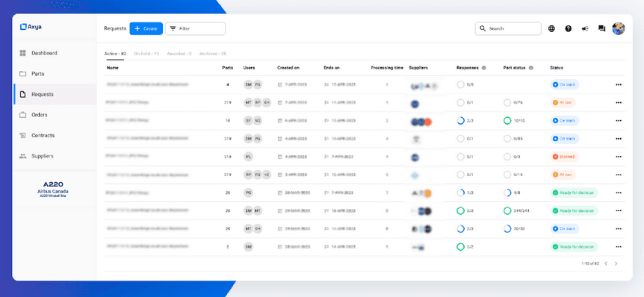
Task: Click the A220 Airbus Canada site card
Action: point(53,190)
